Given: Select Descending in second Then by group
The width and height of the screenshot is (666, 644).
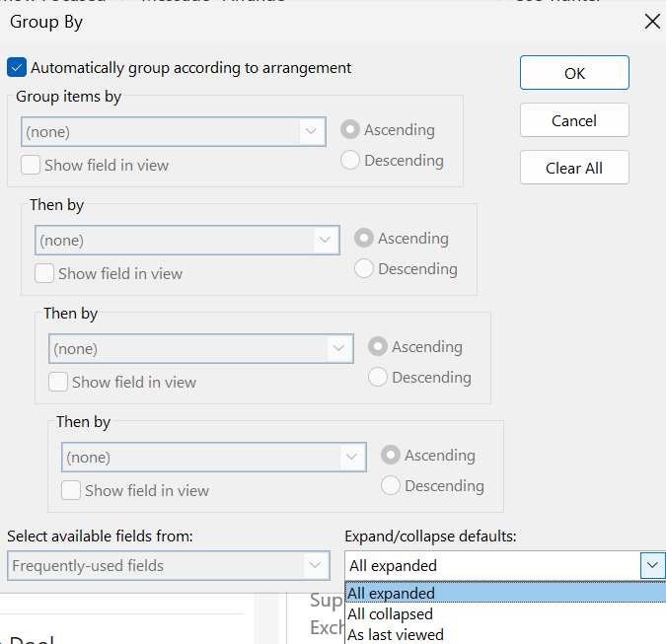Looking at the screenshot, I should tap(378, 377).
